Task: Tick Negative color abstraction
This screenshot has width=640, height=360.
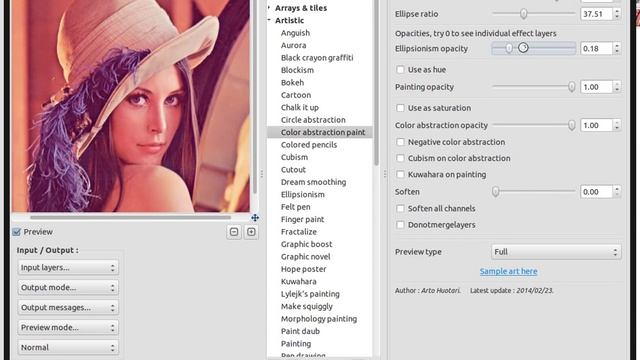Action: coord(400,142)
